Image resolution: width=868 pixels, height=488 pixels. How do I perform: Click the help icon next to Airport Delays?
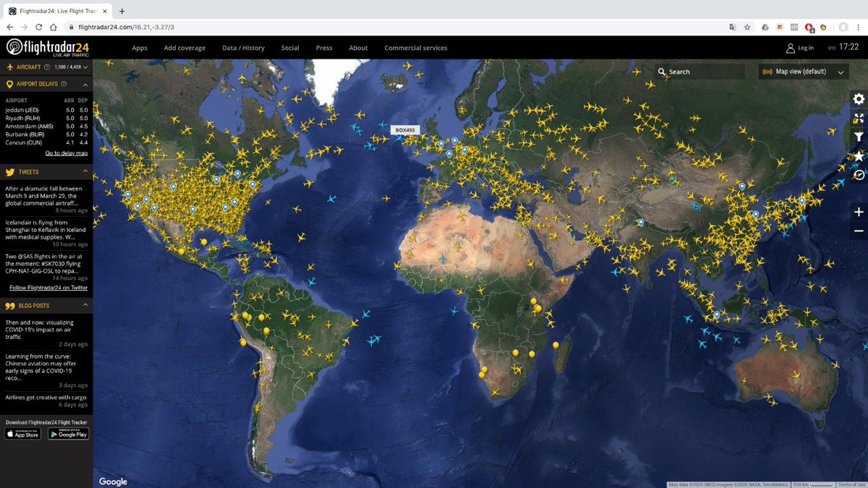[64, 84]
